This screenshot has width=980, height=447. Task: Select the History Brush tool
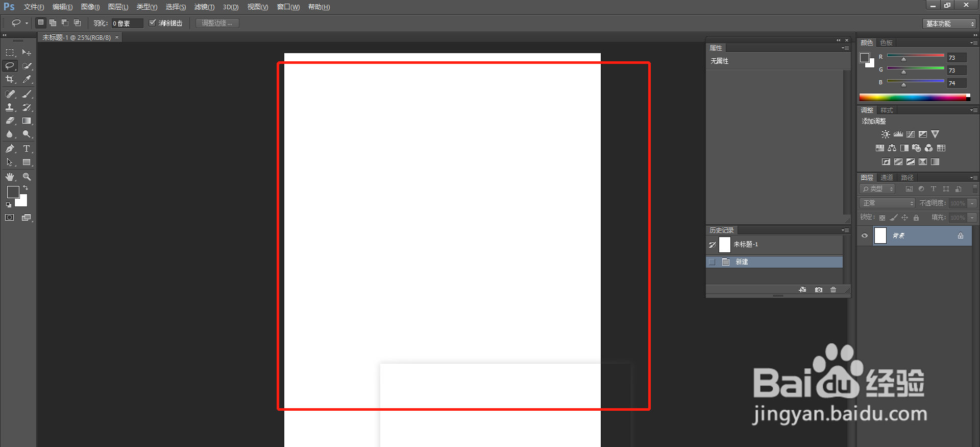click(x=27, y=107)
